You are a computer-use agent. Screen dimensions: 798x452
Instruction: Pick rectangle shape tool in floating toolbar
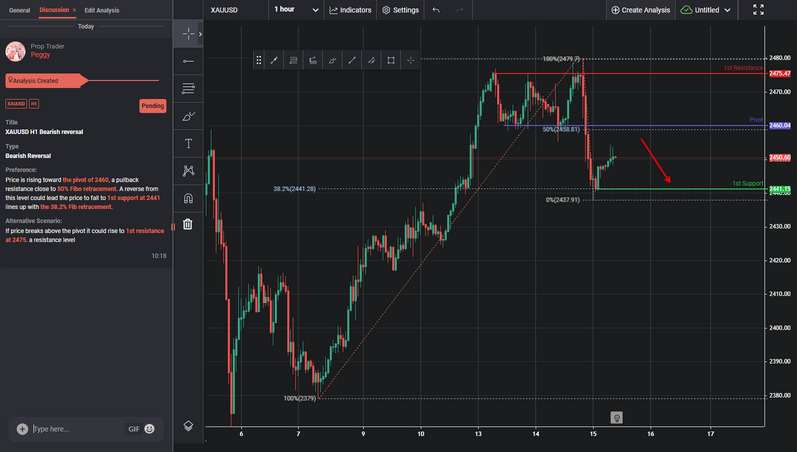click(x=391, y=60)
